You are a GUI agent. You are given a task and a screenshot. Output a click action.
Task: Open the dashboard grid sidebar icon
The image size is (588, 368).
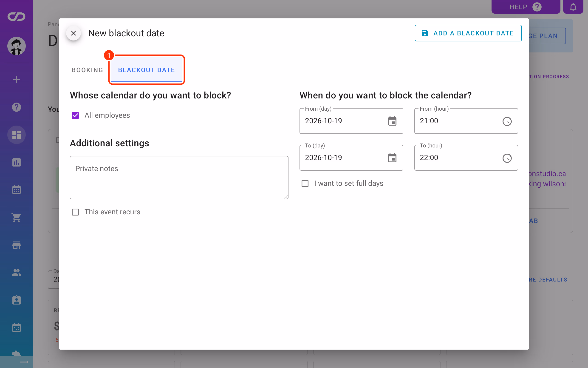point(16,135)
